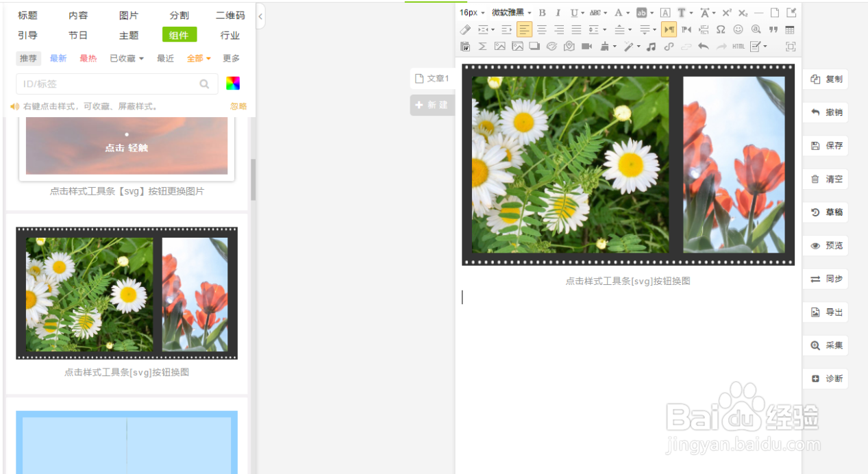Apply superscript formatting
868x474 pixels.
click(726, 12)
